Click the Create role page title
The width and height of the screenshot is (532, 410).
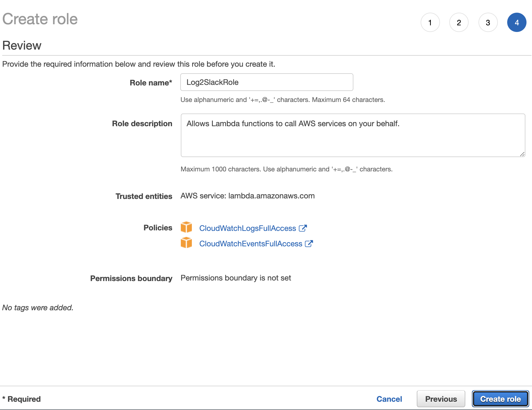40,19
